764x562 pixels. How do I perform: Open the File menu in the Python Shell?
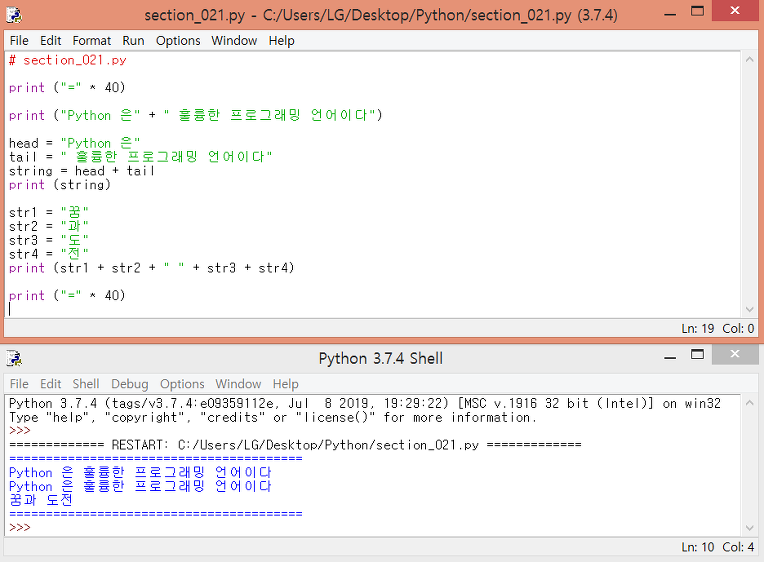coord(19,384)
